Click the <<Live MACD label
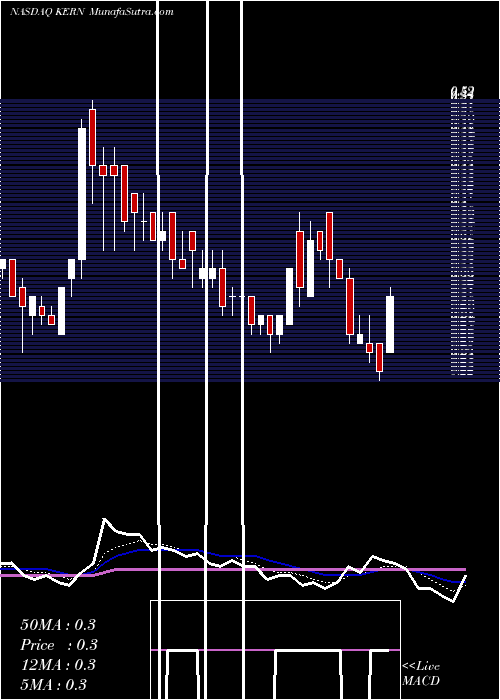 tap(421, 674)
